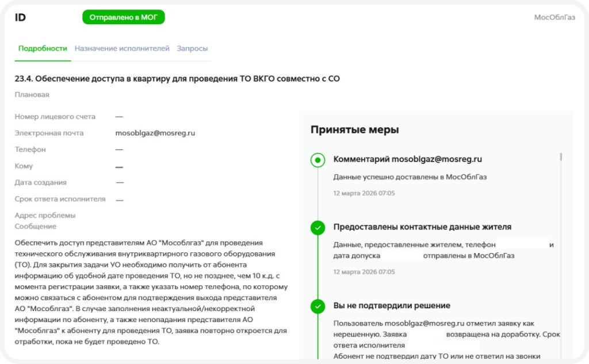Click the "Плановая" request type label
The width and height of the screenshot is (589, 364).
coord(32,95)
